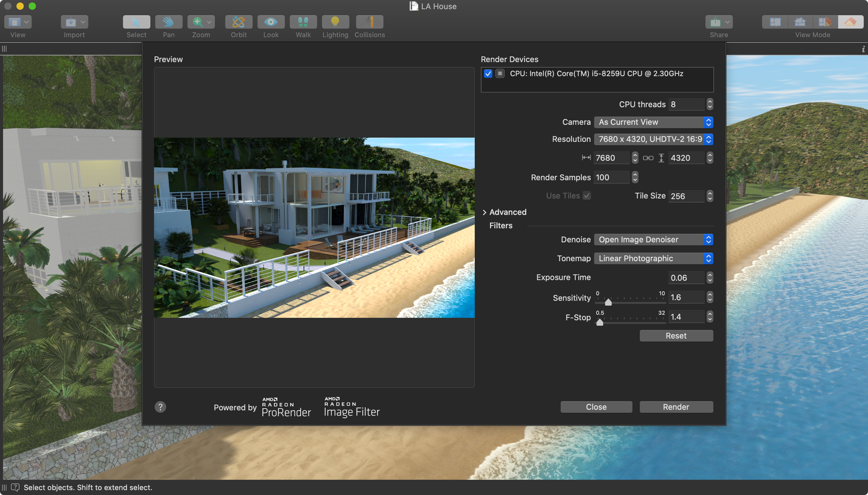Toggle the aspect ratio link icon
Image resolution: width=868 pixels, height=495 pixels.
tap(648, 158)
